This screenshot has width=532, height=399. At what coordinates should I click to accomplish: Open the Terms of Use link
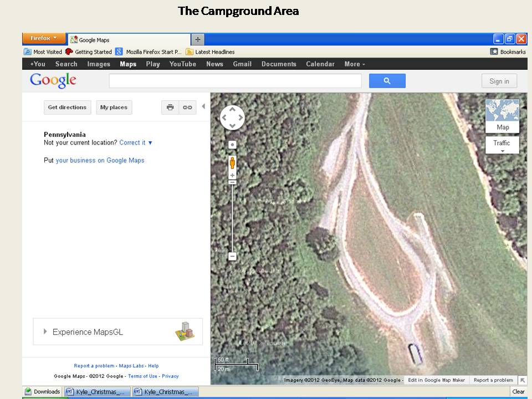click(142, 376)
